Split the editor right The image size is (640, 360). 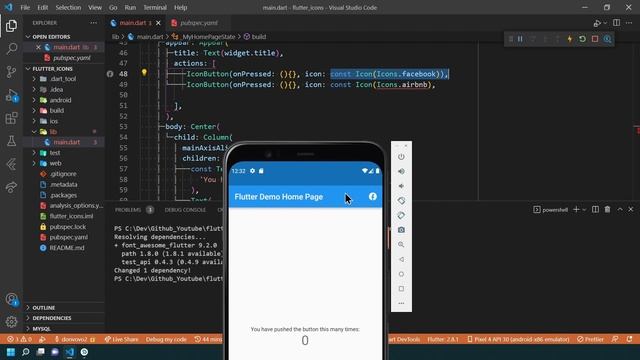tap(616, 23)
